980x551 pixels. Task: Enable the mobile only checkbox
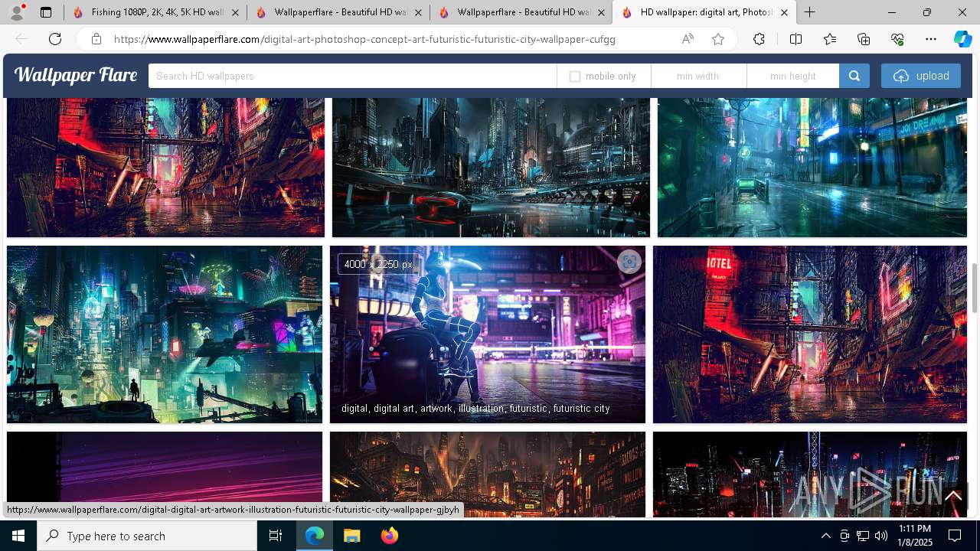[575, 77]
